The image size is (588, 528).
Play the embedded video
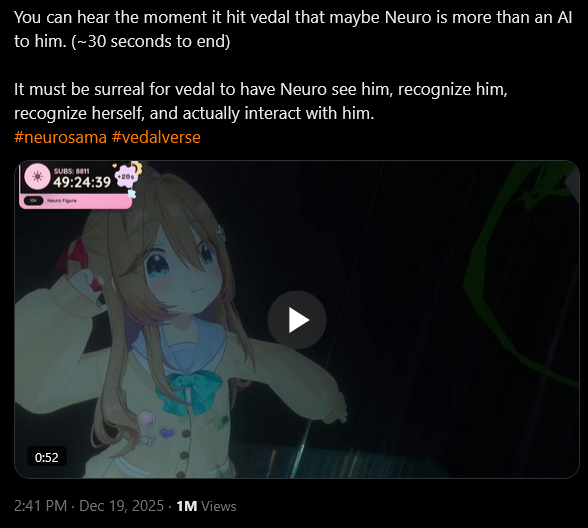tap(297, 320)
